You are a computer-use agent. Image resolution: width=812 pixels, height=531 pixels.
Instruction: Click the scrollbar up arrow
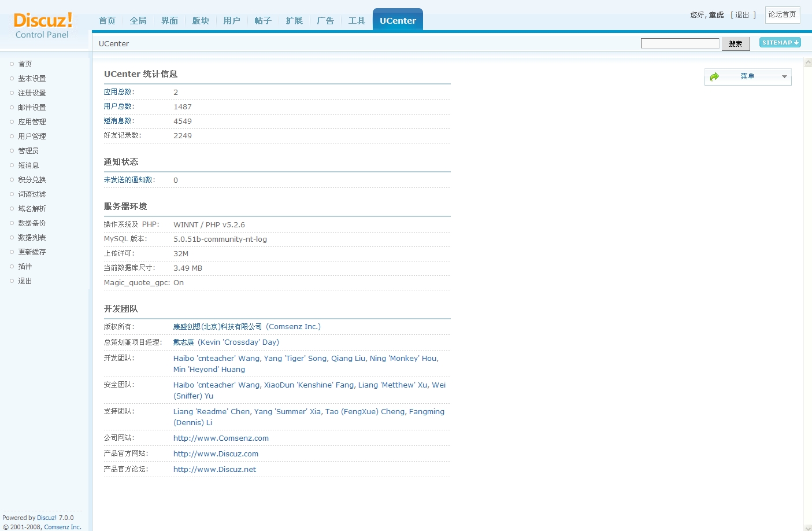808,62
